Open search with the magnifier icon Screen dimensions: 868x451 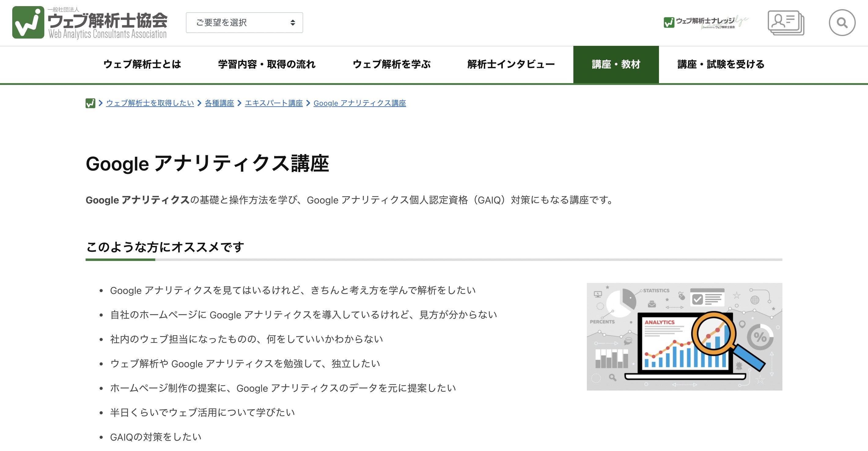[842, 23]
